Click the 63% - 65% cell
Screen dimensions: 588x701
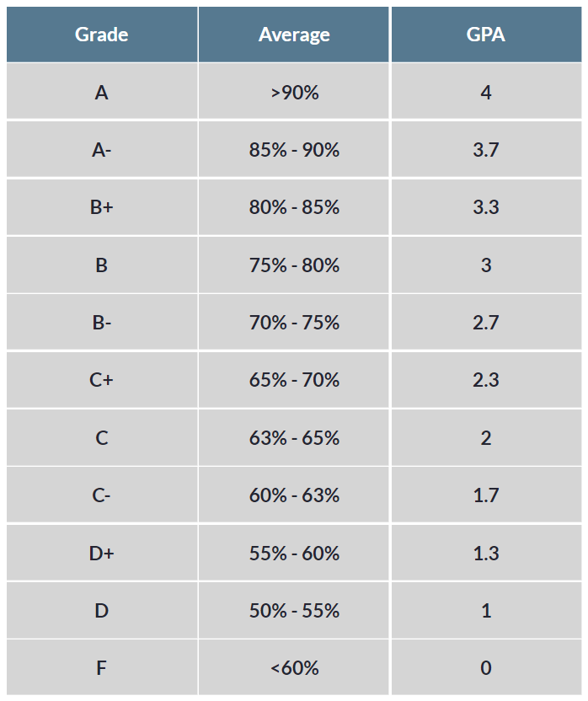[x=294, y=438]
